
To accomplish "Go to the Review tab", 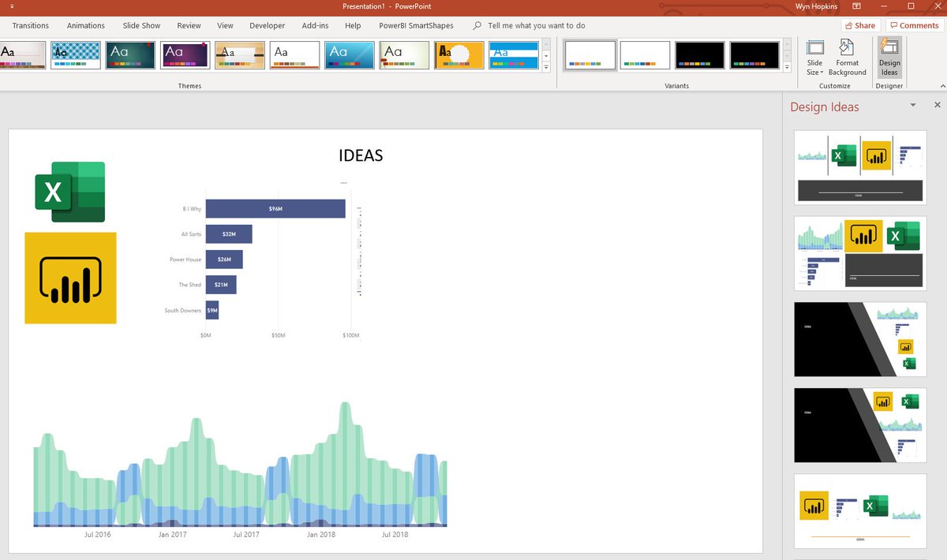I will point(189,25).
